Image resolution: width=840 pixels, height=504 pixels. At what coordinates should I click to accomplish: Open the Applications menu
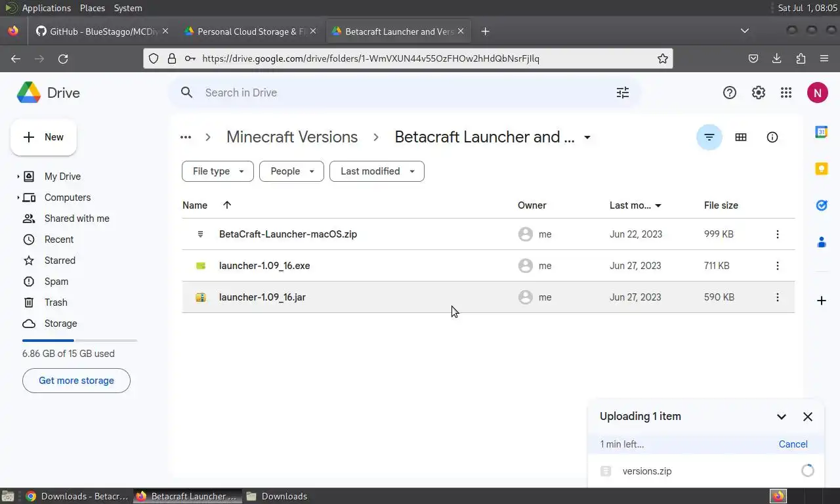click(x=46, y=8)
